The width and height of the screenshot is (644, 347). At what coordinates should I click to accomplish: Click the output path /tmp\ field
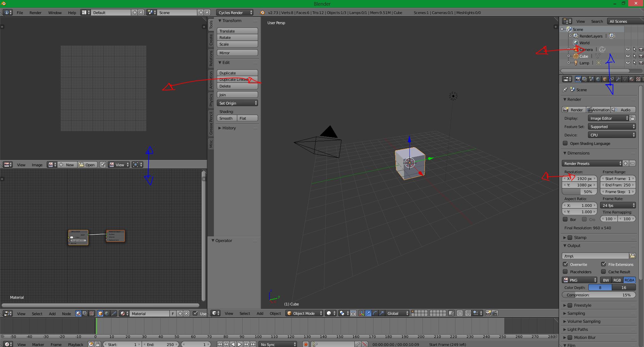point(595,256)
